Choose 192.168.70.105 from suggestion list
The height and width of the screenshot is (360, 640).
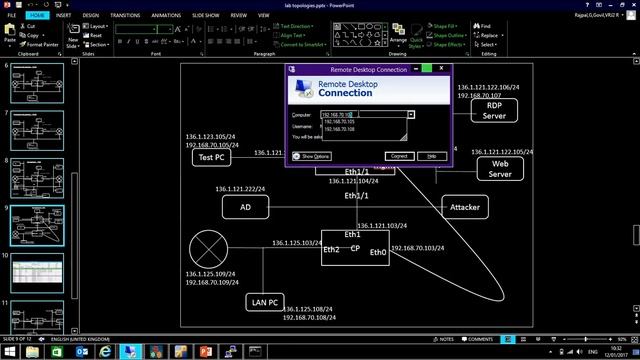tap(339, 122)
